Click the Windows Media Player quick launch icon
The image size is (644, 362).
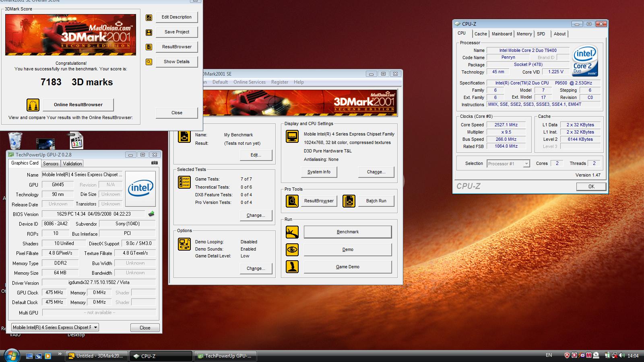tap(48, 356)
